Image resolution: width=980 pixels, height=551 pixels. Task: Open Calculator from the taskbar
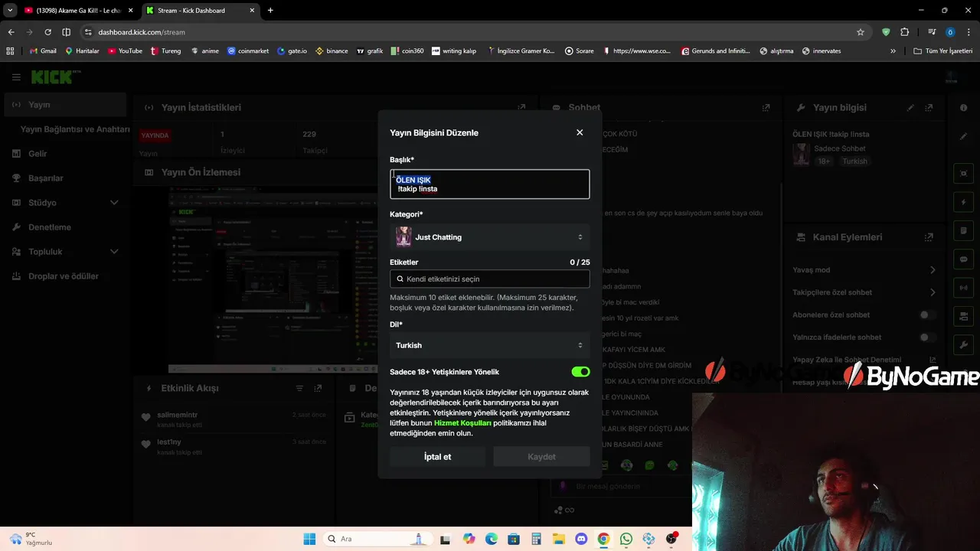tap(536, 539)
